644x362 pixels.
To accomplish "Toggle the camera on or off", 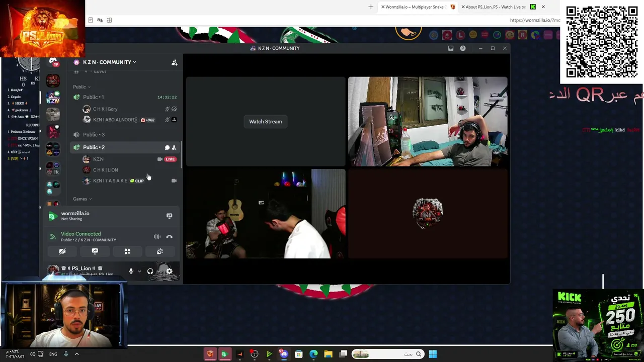I will pyautogui.click(x=62, y=251).
